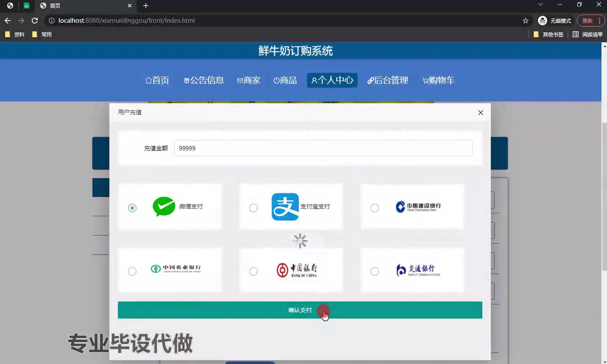Image resolution: width=607 pixels, height=364 pixels.
Task: Close the 用户充值 recharge dialog
Action: coord(481,112)
